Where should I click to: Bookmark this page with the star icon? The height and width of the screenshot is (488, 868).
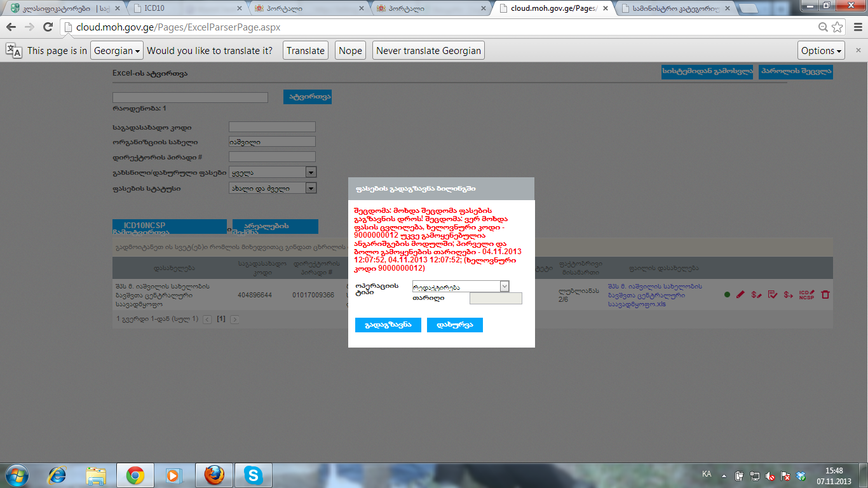(x=837, y=27)
